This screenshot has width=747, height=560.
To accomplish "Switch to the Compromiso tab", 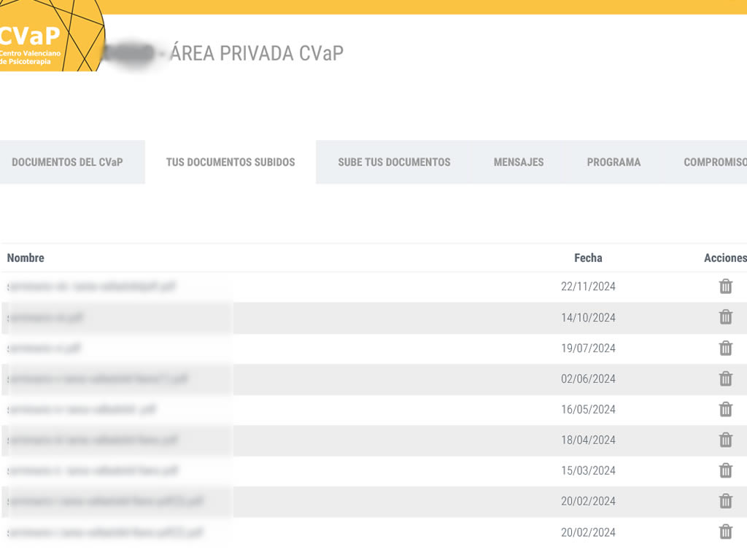I will coord(715,162).
